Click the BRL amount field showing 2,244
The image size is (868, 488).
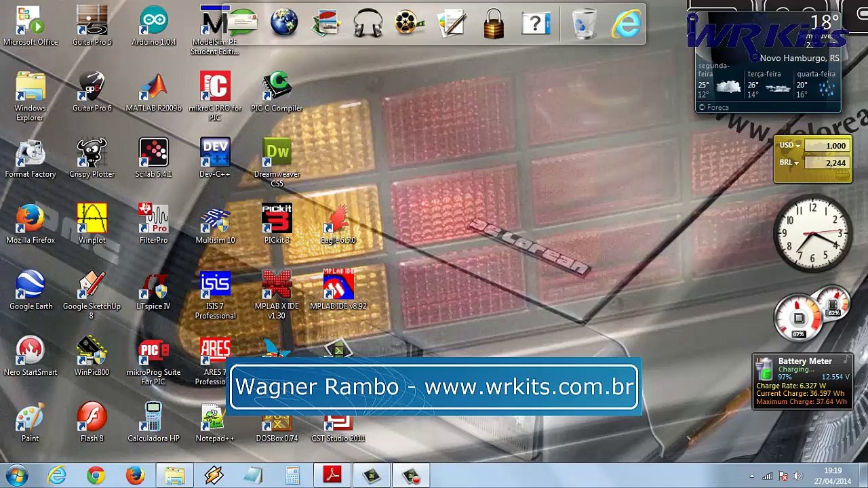[826, 163]
